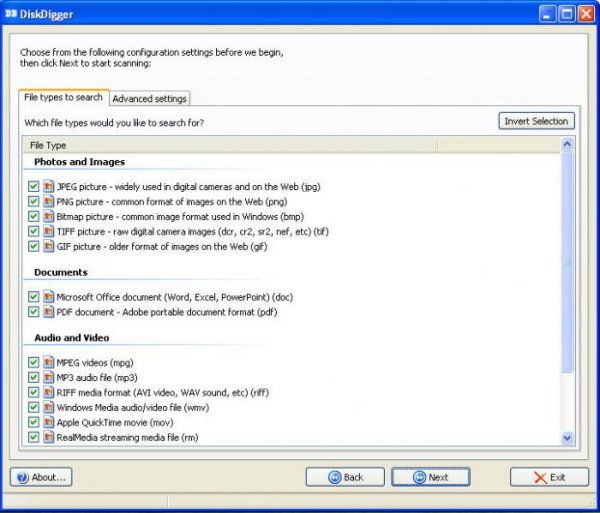Click the PNG picture file icon
This screenshot has width=600, height=513.
(48, 201)
